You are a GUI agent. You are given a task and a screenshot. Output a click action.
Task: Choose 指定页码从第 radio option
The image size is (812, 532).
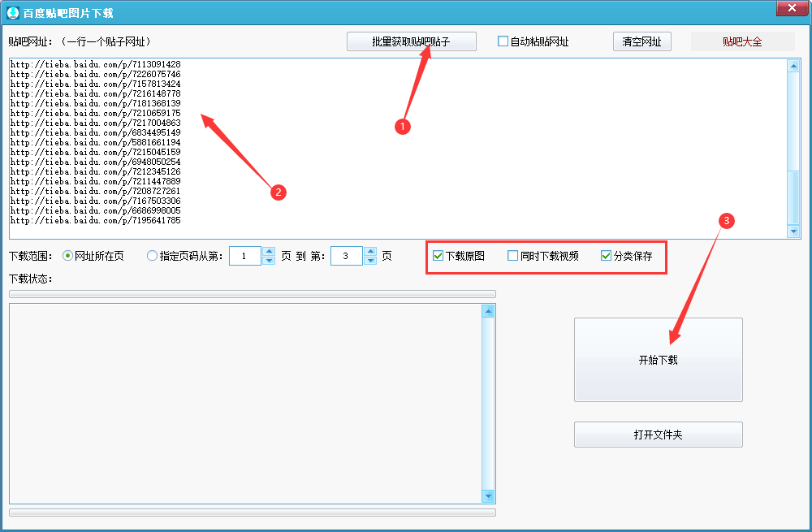153,256
